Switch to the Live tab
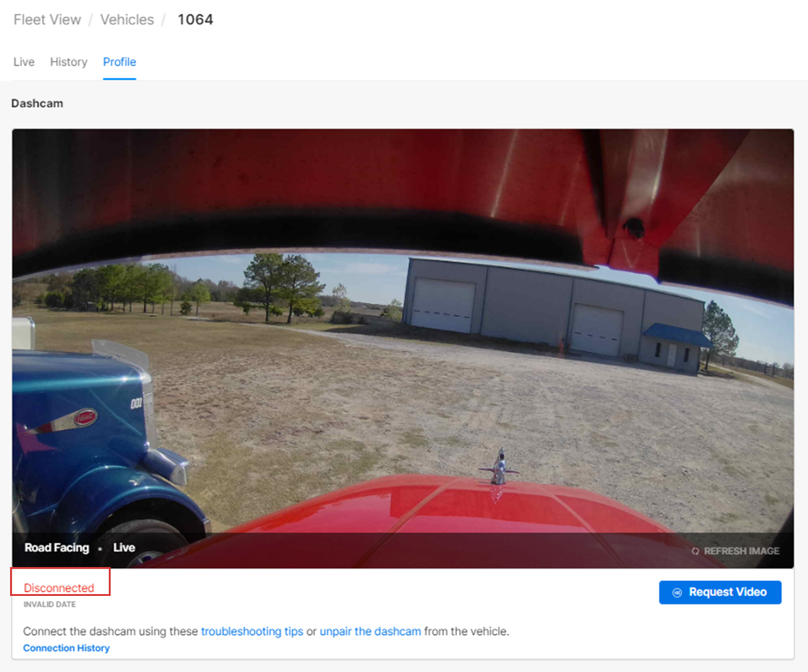 (24, 62)
